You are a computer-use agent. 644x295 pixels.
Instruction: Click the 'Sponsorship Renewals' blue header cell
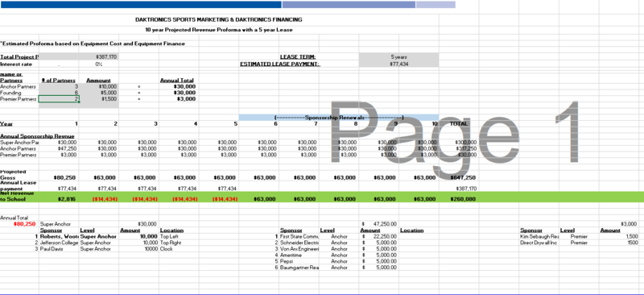[339, 118]
